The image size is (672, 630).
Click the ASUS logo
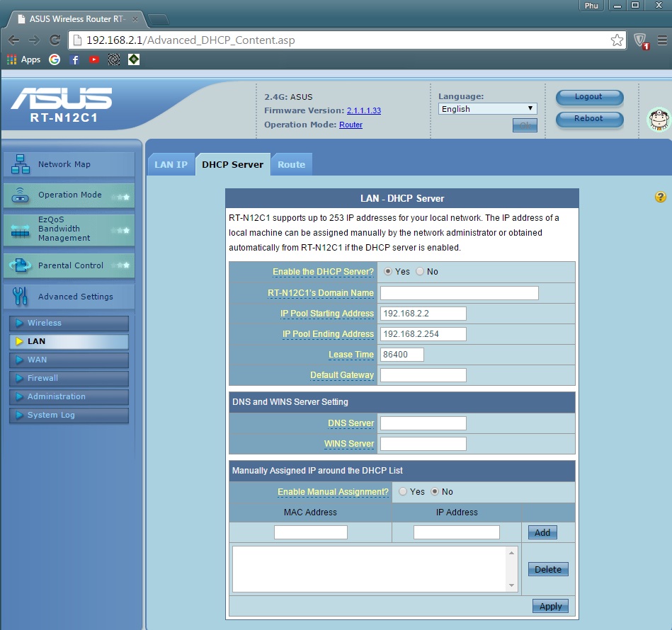click(x=62, y=98)
